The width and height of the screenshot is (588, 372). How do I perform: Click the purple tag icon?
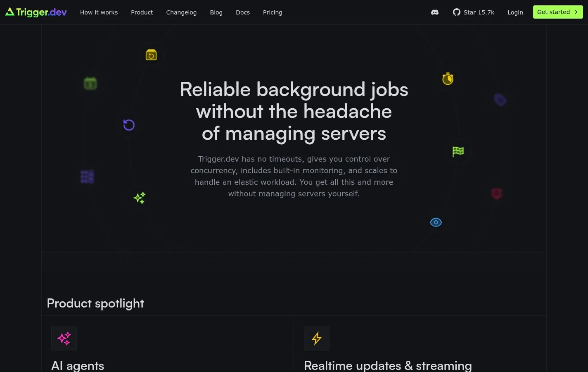500,100
